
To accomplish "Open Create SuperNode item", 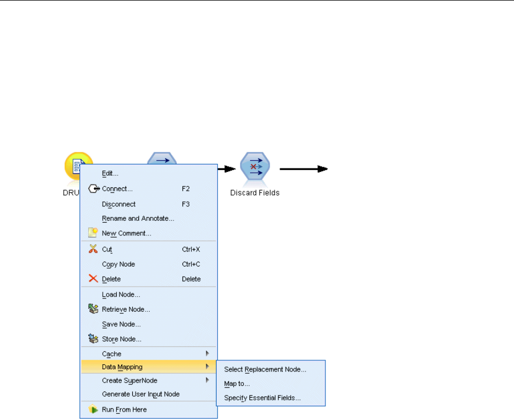I will pos(148,380).
